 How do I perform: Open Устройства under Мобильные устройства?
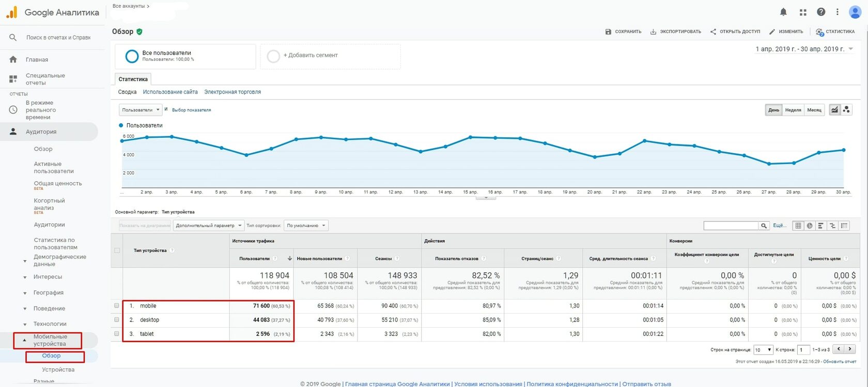[x=58, y=369]
